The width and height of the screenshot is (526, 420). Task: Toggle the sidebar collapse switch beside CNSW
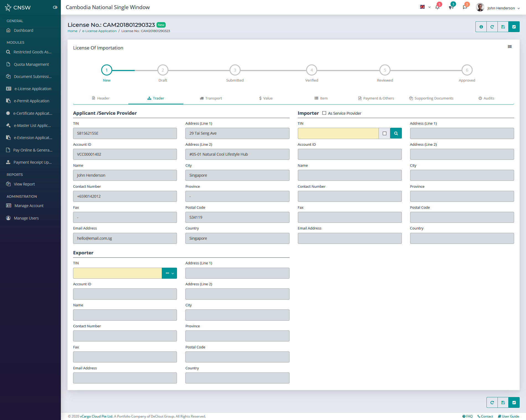click(55, 7)
